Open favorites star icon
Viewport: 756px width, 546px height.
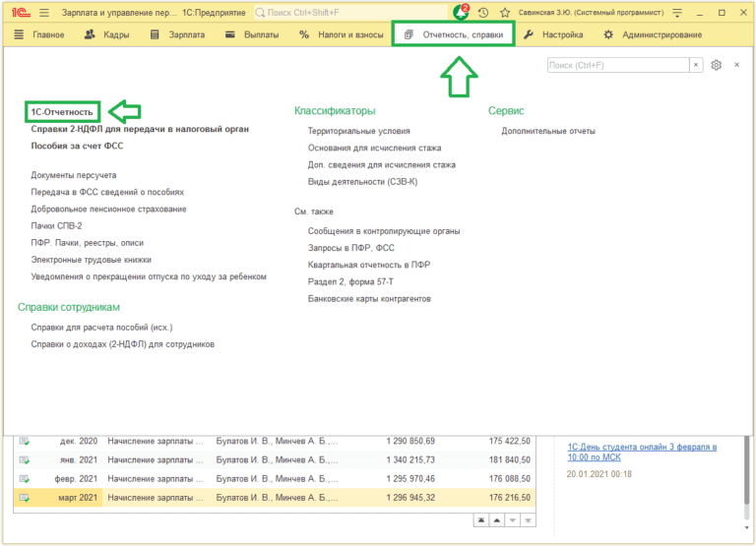coord(505,13)
